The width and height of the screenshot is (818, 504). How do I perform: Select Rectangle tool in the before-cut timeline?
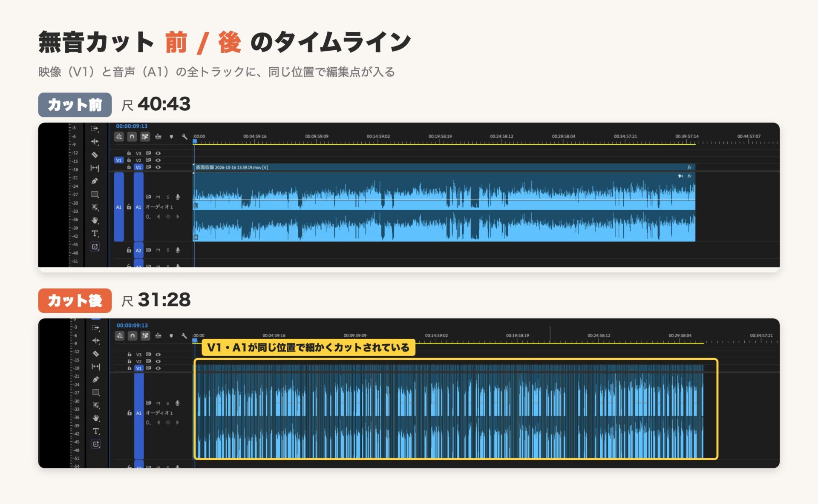[x=95, y=194]
